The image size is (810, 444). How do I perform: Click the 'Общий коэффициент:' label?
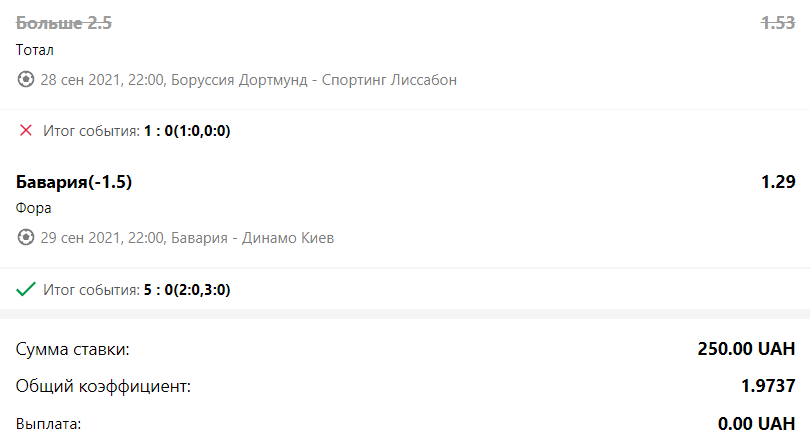coord(103,386)
